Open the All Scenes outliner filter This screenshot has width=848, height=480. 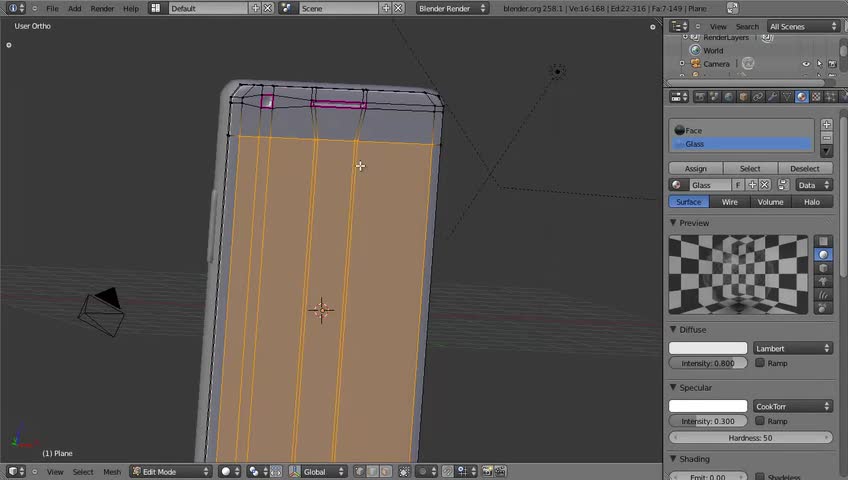pos(803,26)
